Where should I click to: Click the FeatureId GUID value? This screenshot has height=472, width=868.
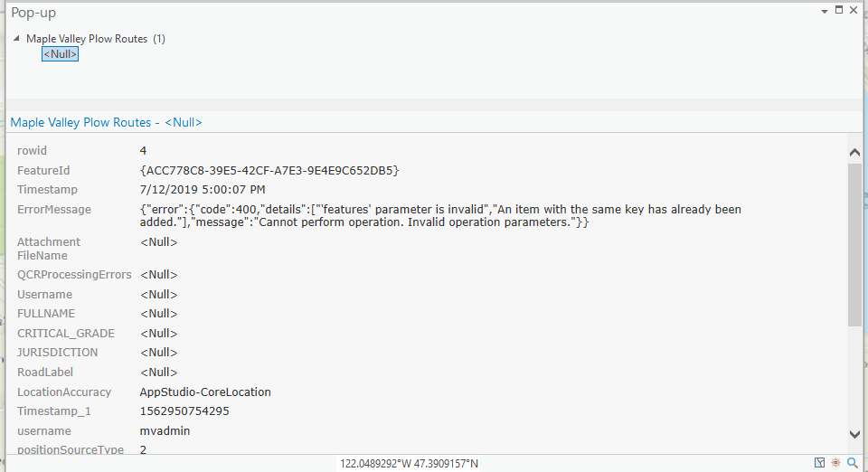coord(269,170)
